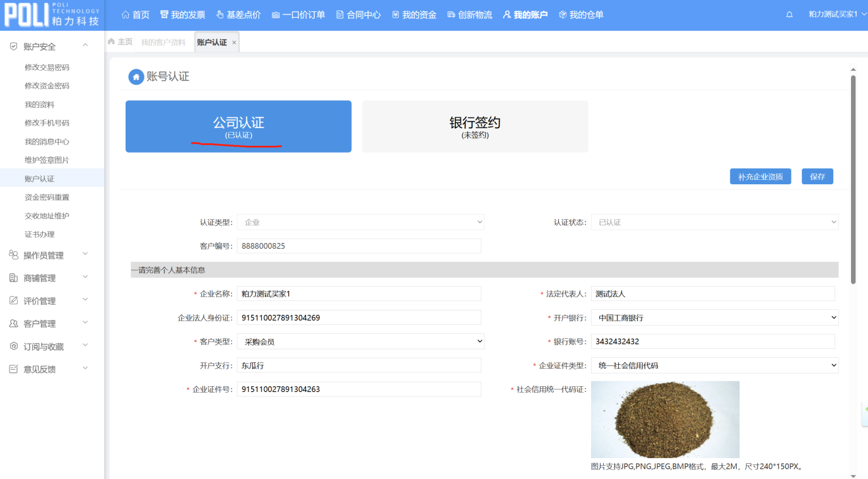Click the home icon beside 账号认证 heading
Screen dimensions: 868x479
pos(136,77)
